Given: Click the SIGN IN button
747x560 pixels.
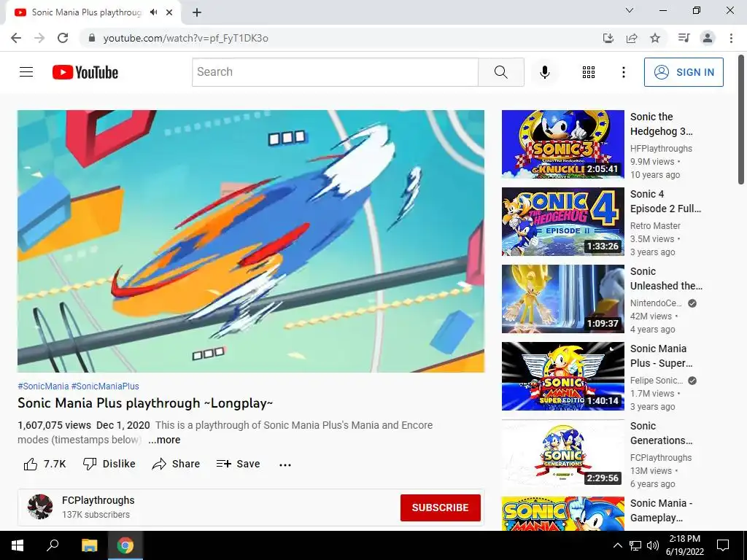Looking at the screenshot, I should click(684, 72).
